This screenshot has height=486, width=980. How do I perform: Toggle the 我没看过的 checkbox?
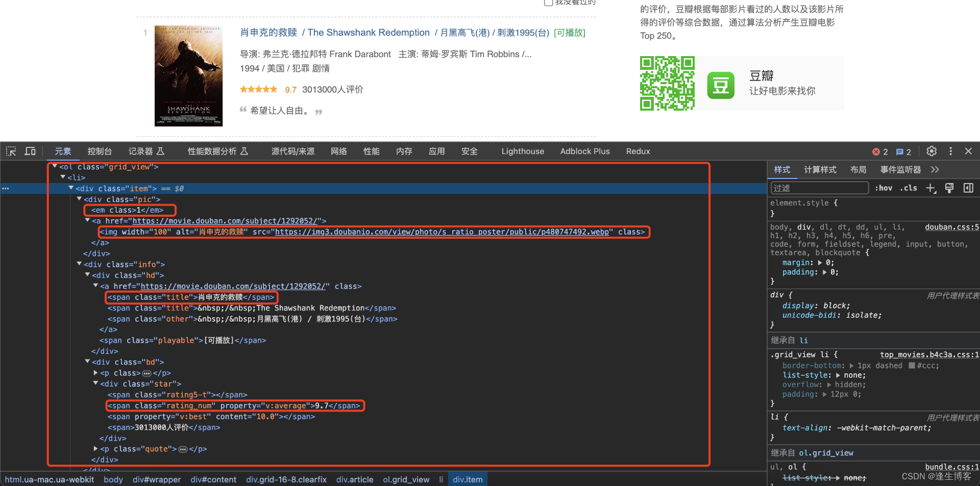[549, 3]
